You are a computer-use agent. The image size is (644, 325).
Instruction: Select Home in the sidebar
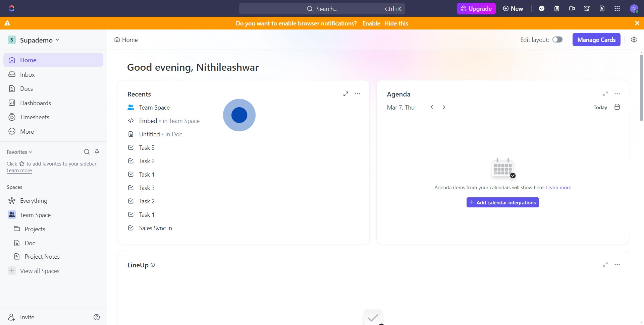[53, 60]
